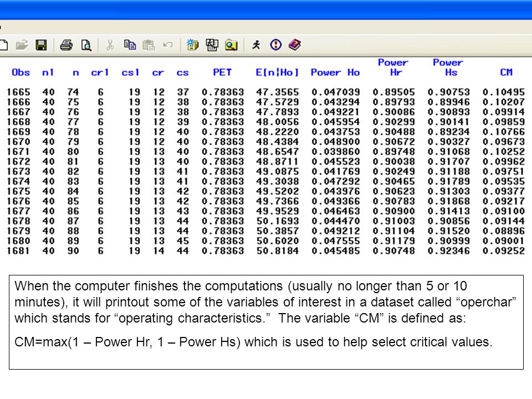Viewport: 532px width, 399px height.
Task: Click the Power Hs value 0.92346
Action: pos(449,250)
